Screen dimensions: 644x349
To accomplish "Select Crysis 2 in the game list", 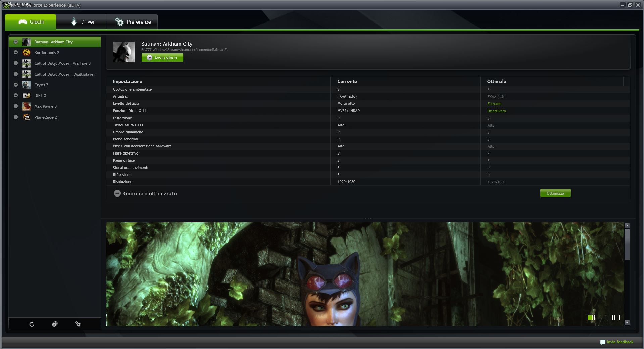I will 54,85.
